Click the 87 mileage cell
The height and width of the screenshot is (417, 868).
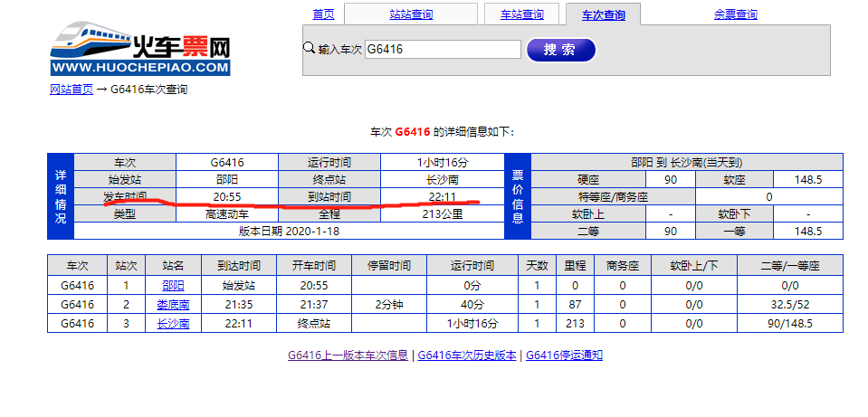coord(575,305)
